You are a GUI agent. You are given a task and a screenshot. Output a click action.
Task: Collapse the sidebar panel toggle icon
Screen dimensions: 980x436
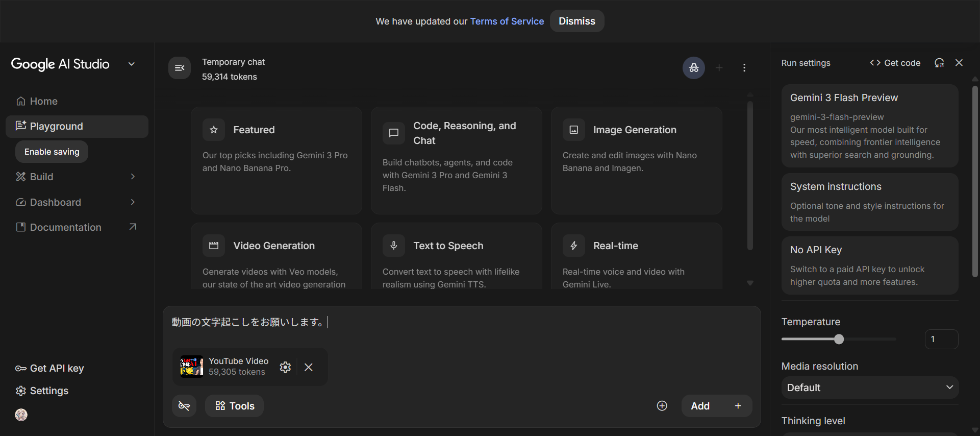click(180, 68)
